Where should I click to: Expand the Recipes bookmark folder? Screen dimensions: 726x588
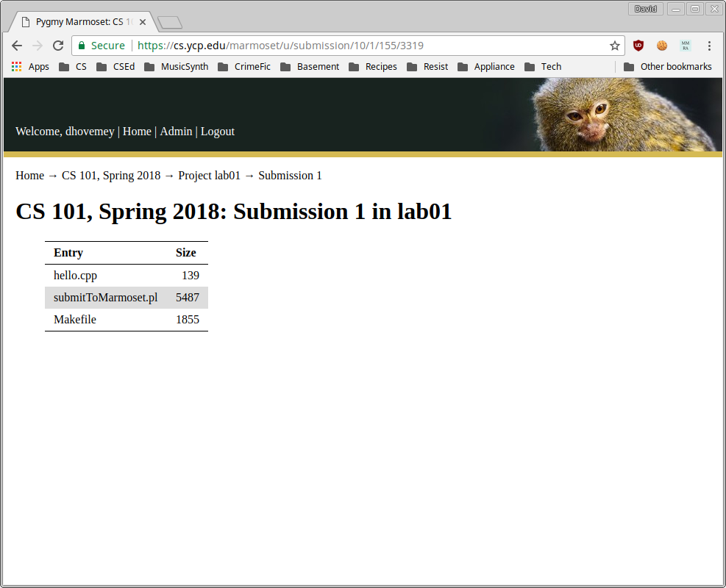372,67
